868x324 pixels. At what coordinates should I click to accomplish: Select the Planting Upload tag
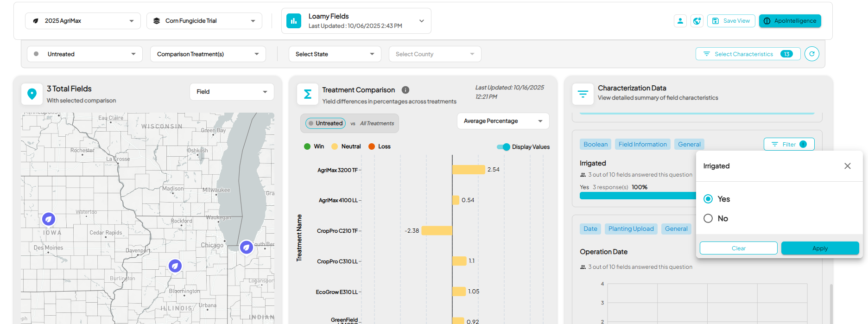click(631, 229)
